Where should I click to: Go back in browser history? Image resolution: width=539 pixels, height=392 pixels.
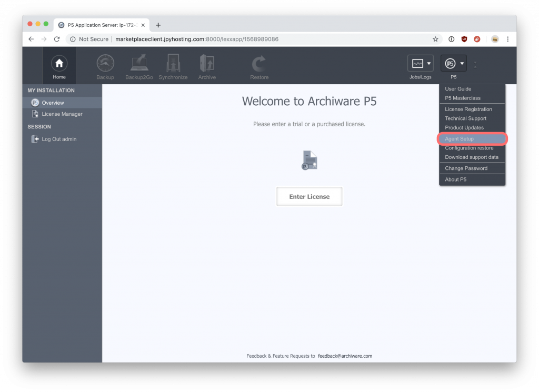click(31, 39)
